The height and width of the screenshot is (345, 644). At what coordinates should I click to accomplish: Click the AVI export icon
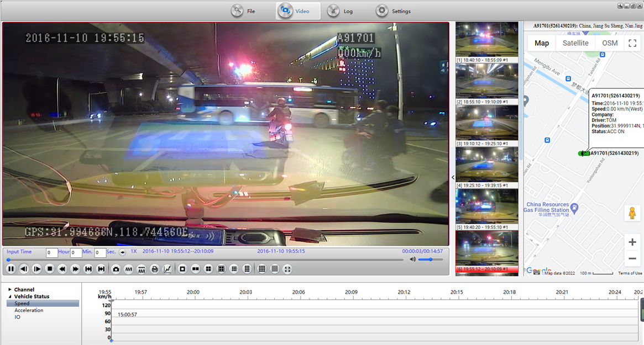tap(129, 269)
